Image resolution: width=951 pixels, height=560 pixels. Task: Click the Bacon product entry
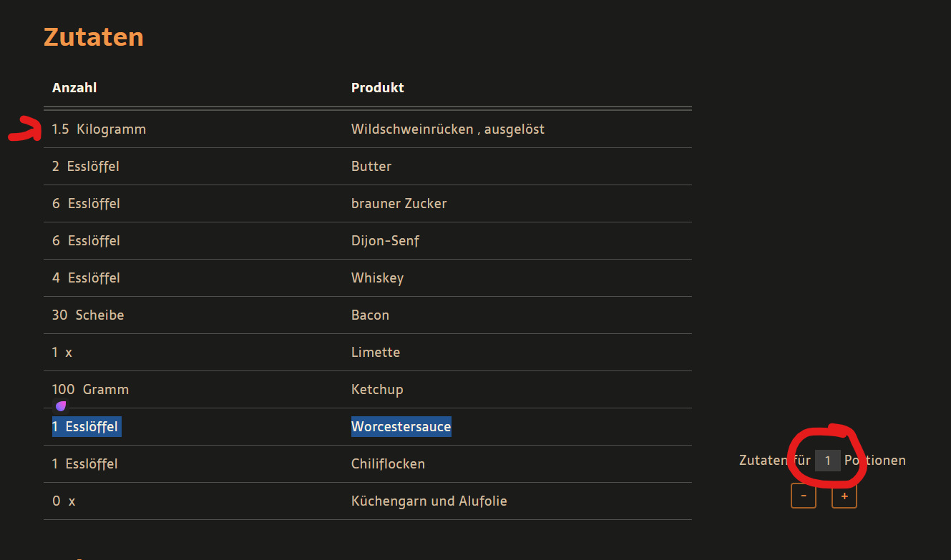coord(371,315)
